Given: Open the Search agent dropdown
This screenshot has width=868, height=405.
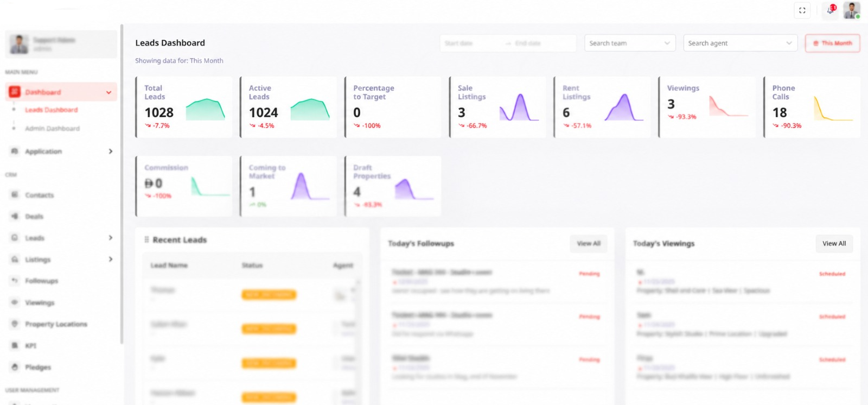Looking at the screenshot, I should (740, 43).
